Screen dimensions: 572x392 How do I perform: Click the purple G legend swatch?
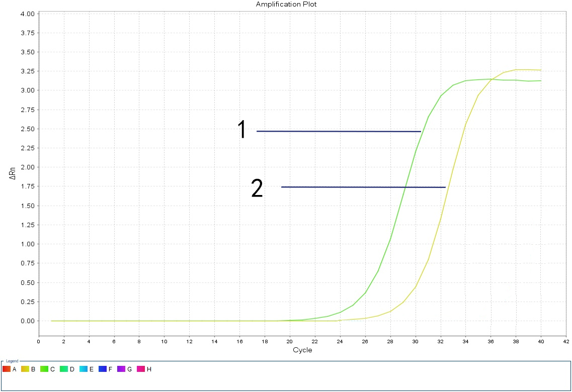121,369
